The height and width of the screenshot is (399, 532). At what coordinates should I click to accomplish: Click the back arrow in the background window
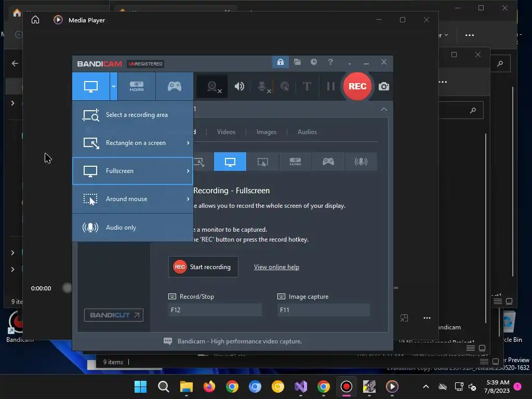pos(15,63)
